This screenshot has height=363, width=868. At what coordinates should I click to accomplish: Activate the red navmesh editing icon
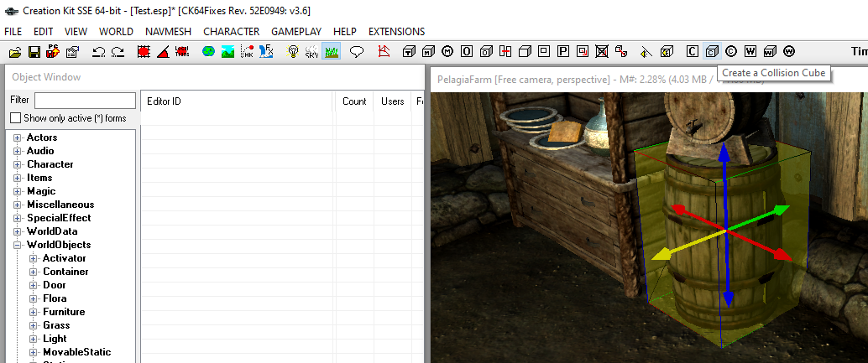(384, 52)
